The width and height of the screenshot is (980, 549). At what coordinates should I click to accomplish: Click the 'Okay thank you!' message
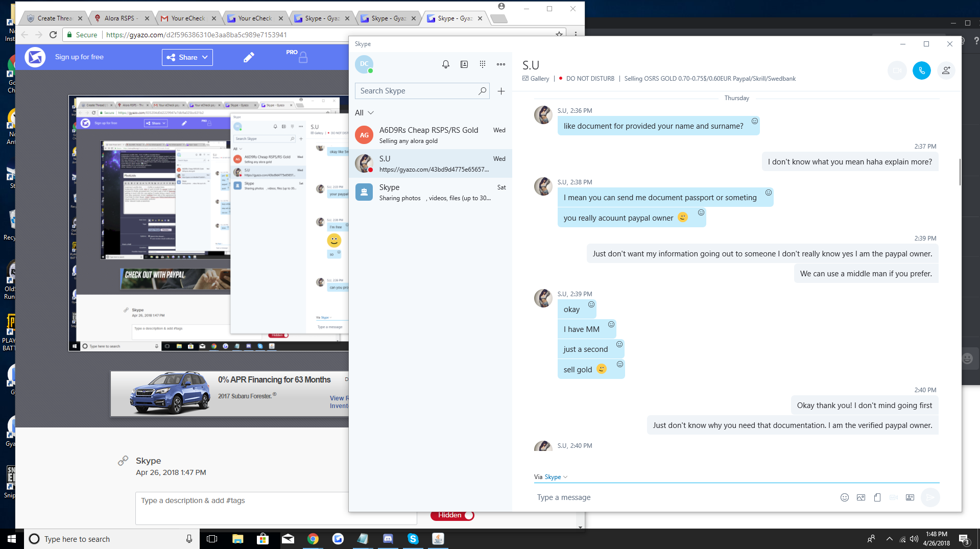[x=865, y=405]
